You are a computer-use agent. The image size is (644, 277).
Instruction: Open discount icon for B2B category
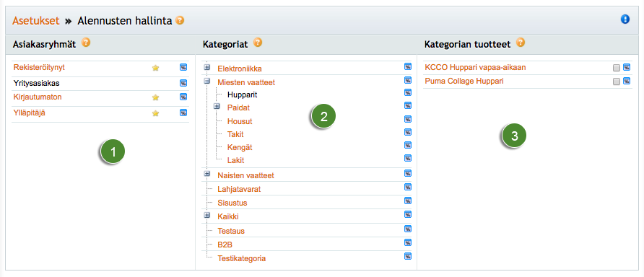click(x=408, y=242)
